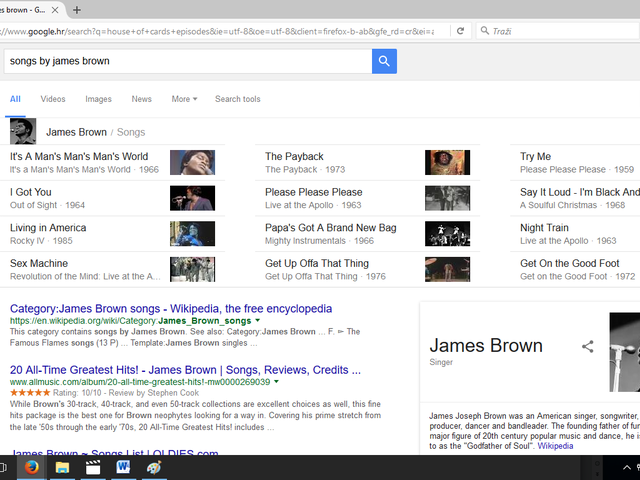Click the blue Google search magnifier button

click(x=384, y=61)
